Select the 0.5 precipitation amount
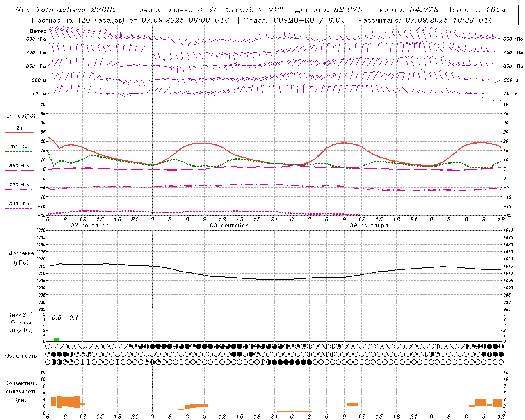 coord(57,318)
